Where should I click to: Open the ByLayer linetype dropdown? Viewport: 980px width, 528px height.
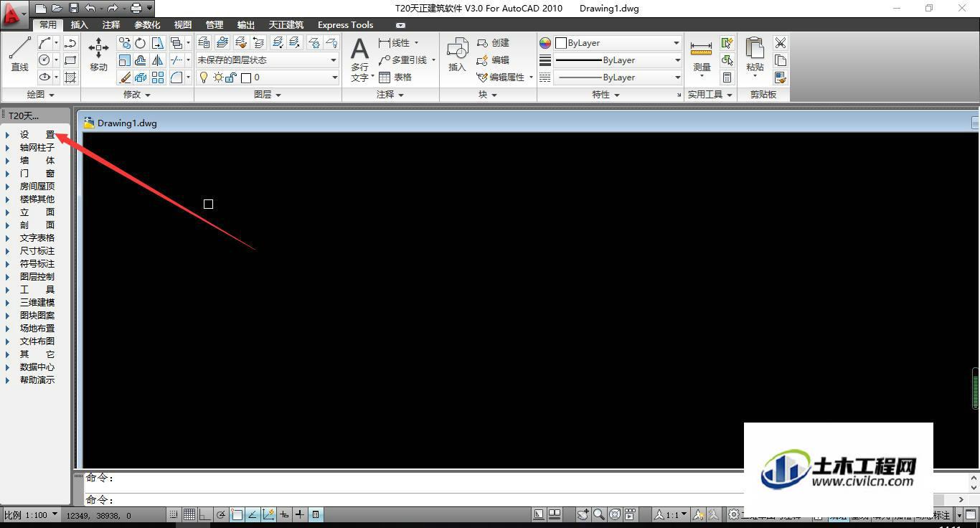point(618,77)
